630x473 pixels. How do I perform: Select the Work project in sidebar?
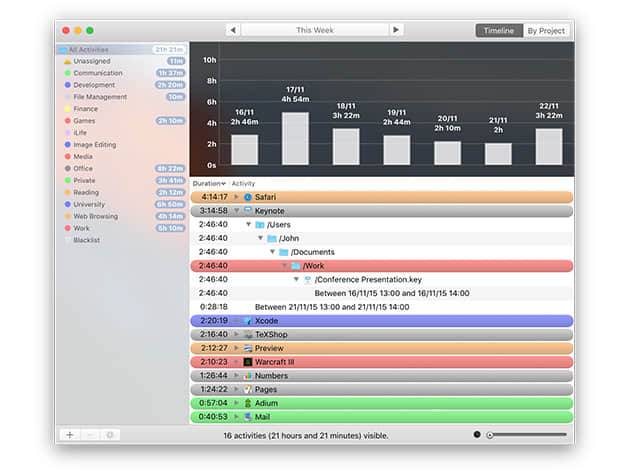(122, 228)
